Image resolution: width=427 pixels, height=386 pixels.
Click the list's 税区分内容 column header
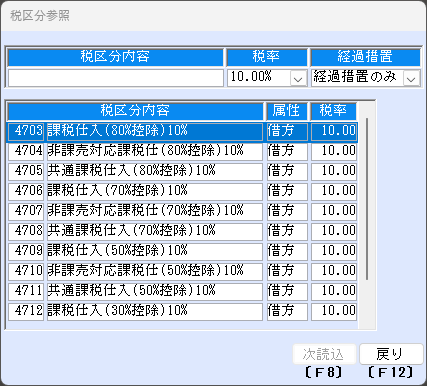[135, 111]
